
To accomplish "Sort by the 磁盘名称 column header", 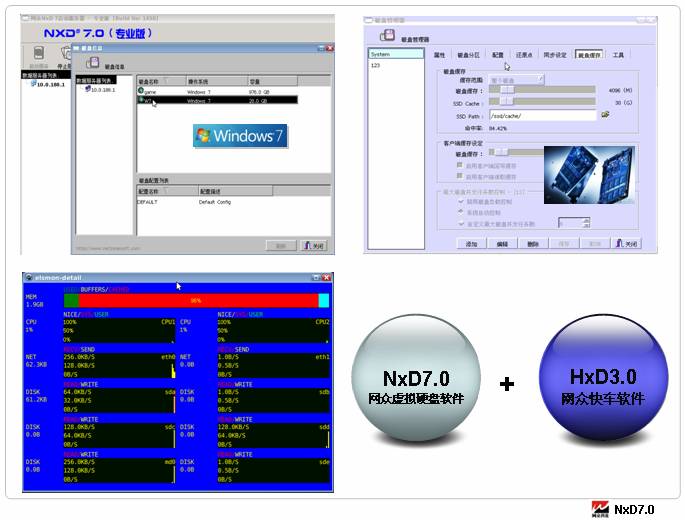I will click(161, 81).
